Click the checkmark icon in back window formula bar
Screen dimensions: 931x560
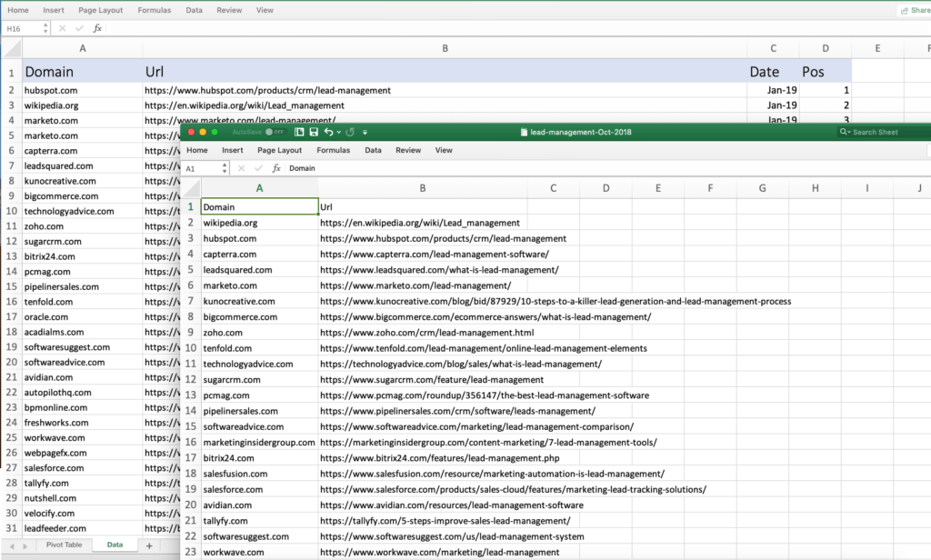pos(80,28)
